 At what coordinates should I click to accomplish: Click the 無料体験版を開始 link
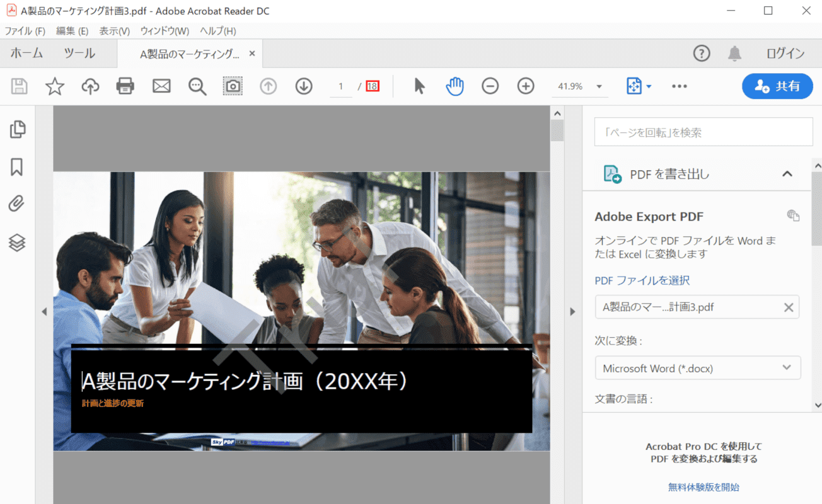(x=703, y=487)
